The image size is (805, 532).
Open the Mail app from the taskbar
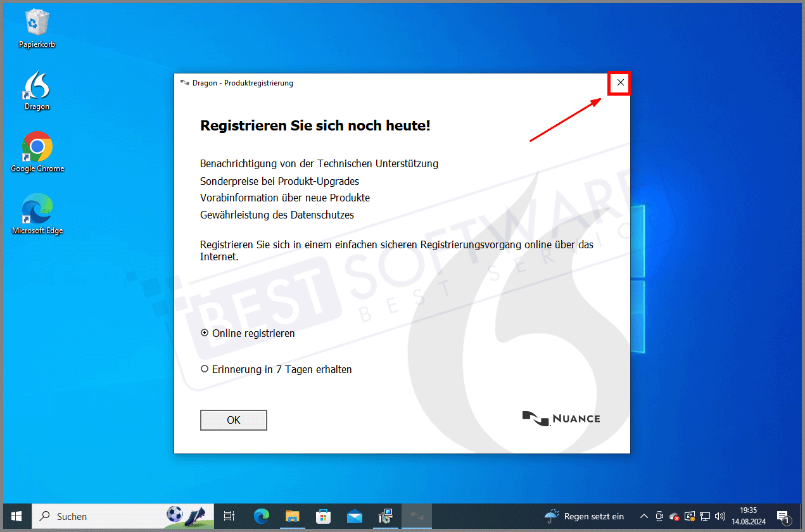click(354, 516)
